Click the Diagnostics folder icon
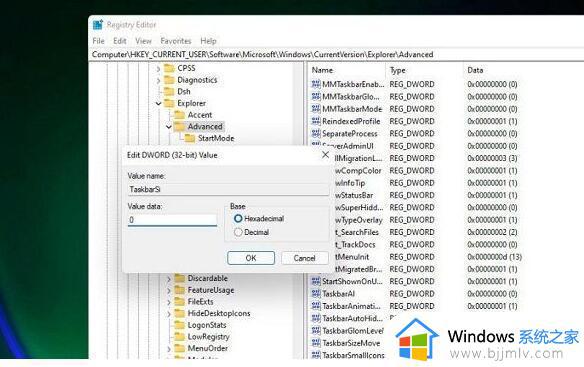 (169, 80)
